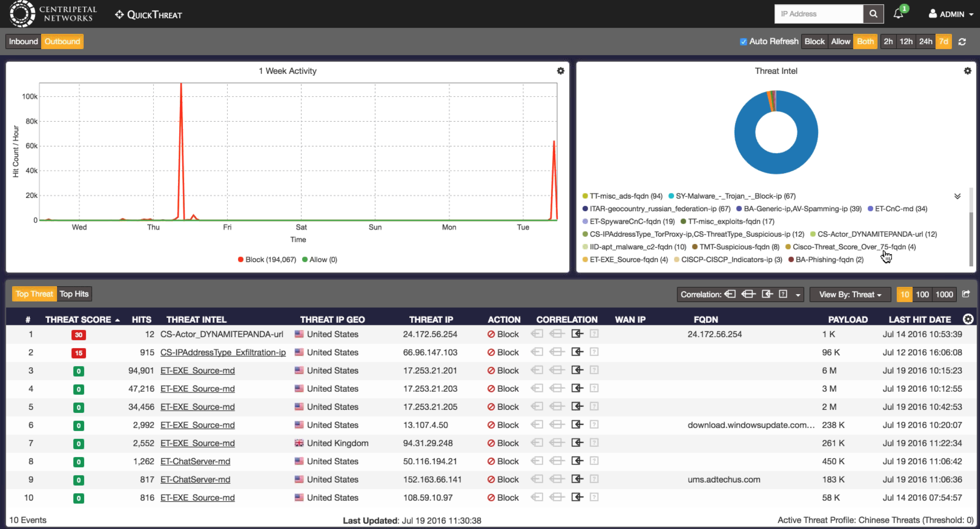980x529 pixels.
Task: Click the refresh icon beside 7d
Action: 962,42
